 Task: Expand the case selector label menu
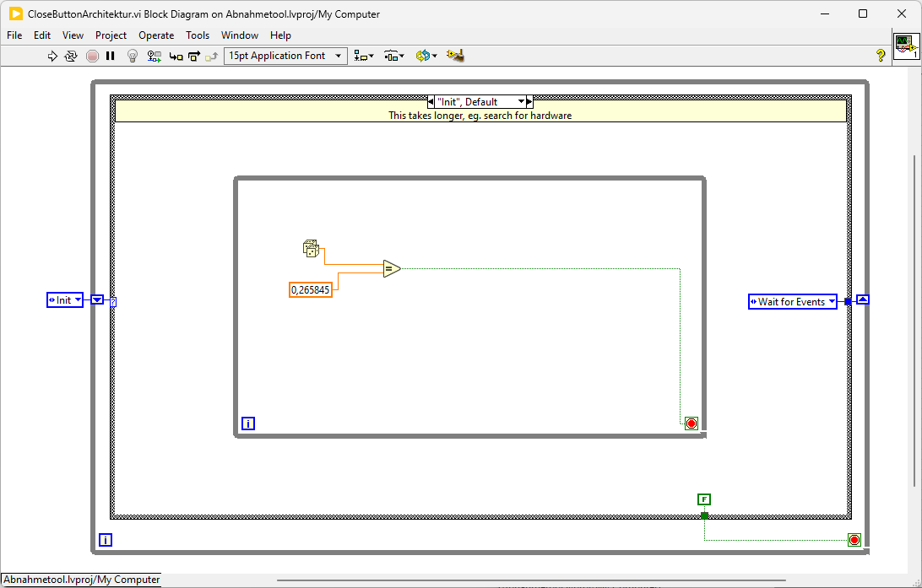point(521,102)
